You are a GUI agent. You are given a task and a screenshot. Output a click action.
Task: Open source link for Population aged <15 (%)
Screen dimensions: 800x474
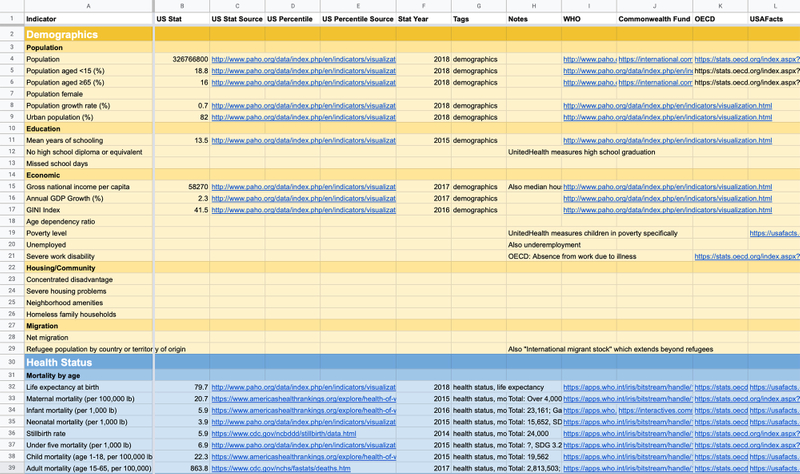(x=304, y=71)
